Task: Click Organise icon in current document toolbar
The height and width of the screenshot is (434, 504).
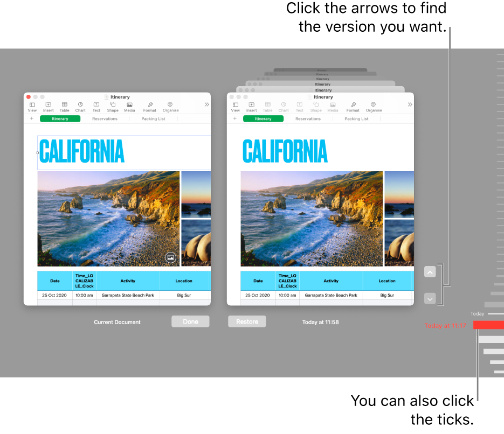Action: point(170,107)
